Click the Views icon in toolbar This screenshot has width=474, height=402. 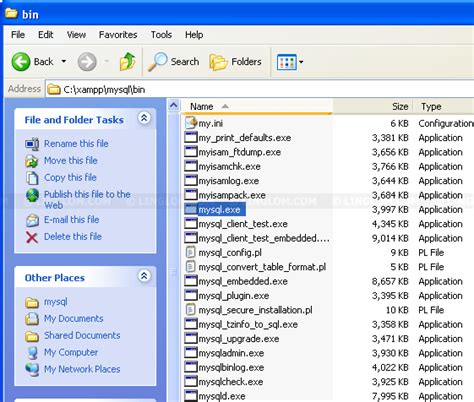[x=286, y=62]
